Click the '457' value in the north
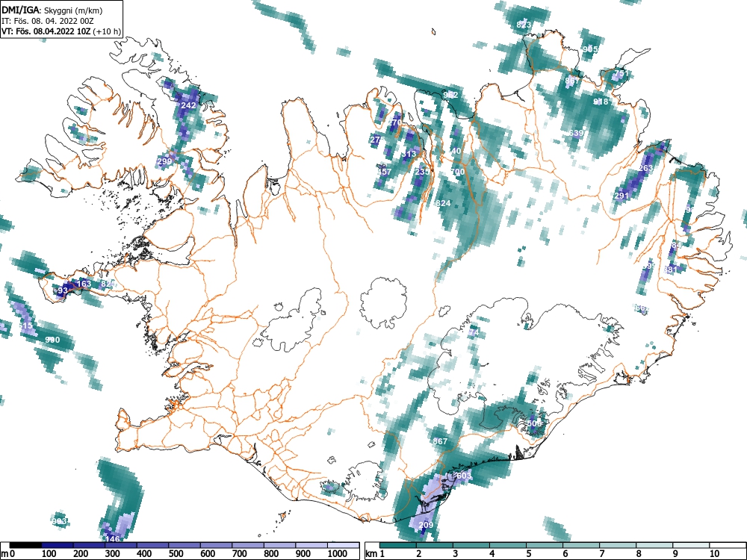 [x=384, y=172]
